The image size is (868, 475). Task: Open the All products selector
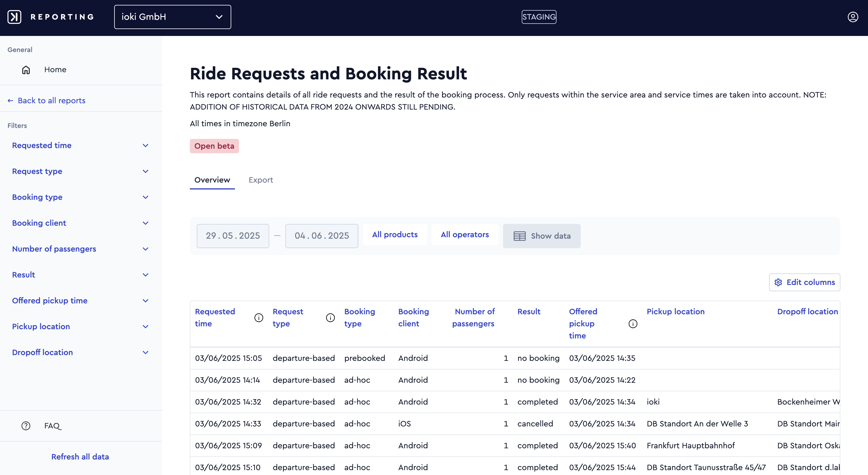[x=395, y=235]
